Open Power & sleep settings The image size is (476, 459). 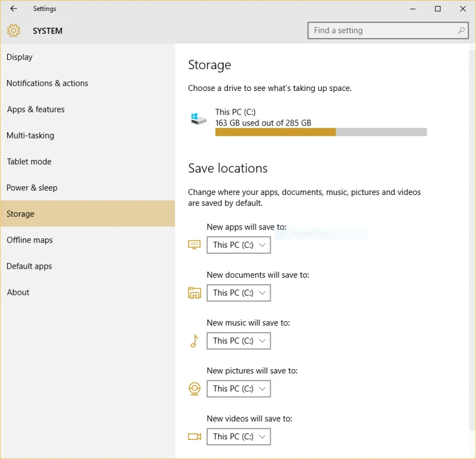pyautogui.click(x=87, y=187)
